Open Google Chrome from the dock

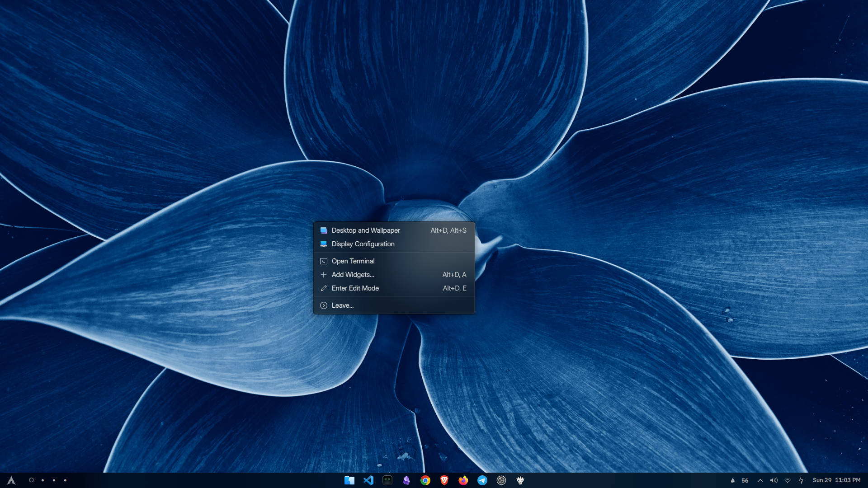point(425,480)
